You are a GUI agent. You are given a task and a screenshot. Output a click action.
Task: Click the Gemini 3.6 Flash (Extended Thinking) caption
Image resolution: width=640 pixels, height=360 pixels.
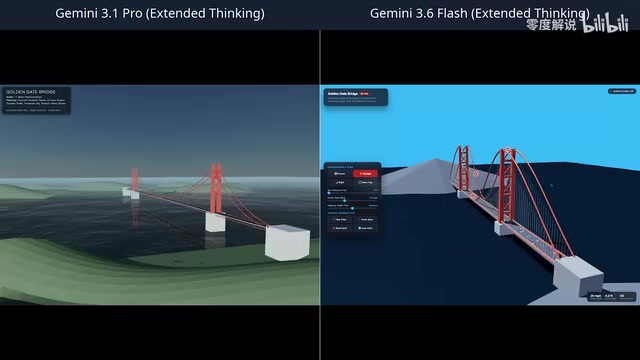(x=480, y=13)
